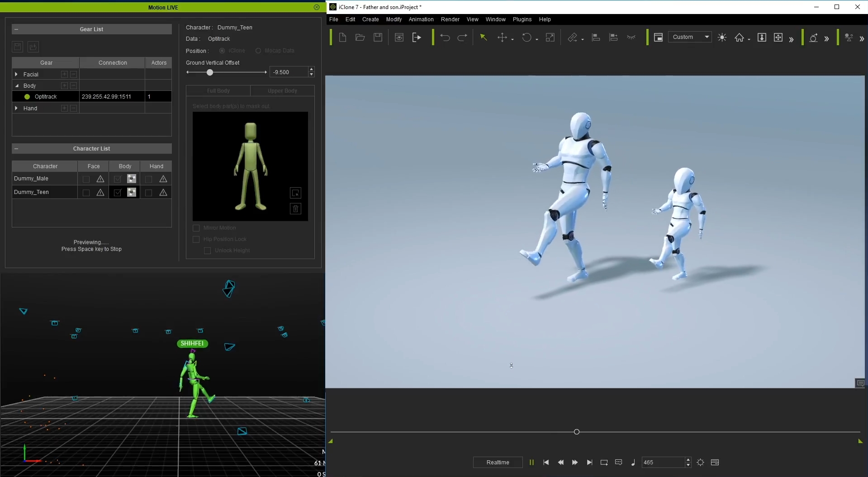
Task: Open the Animation menu
Action: coord(421,19)
